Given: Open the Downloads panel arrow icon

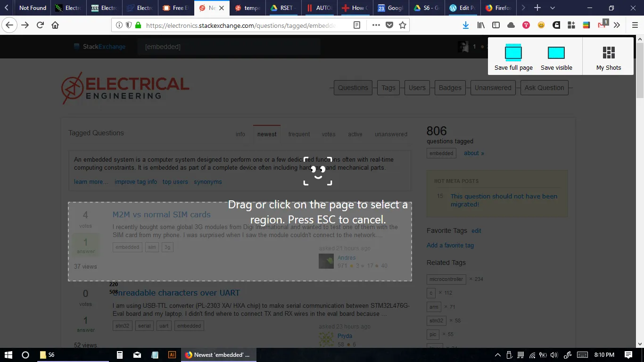Looking at the screenshot, I should click(x=466, y=25).
